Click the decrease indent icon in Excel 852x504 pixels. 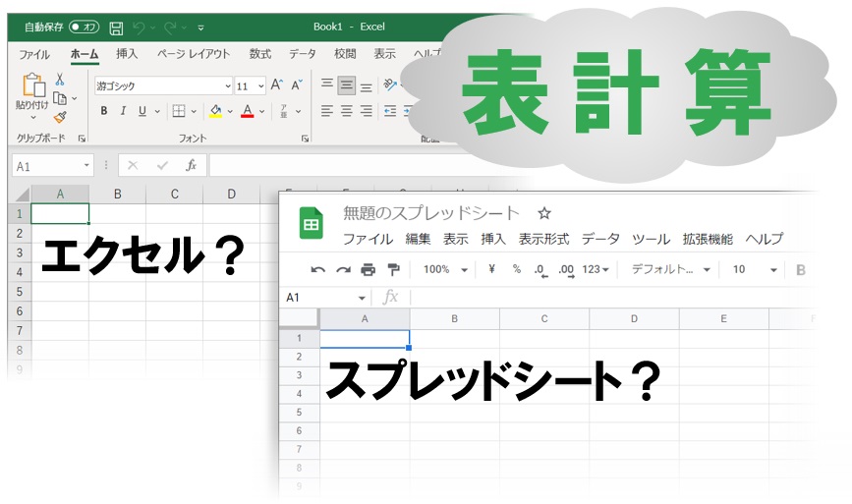389,111
